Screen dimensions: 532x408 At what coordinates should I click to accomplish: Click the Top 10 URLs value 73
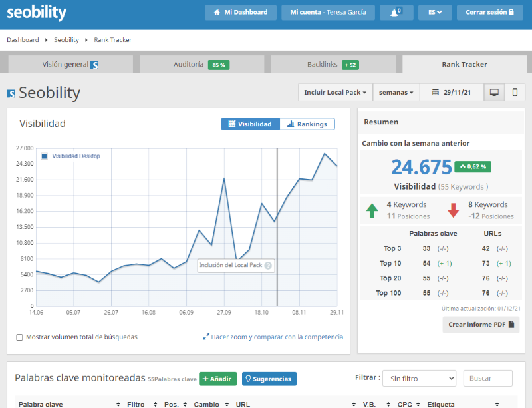click(486, 264)
